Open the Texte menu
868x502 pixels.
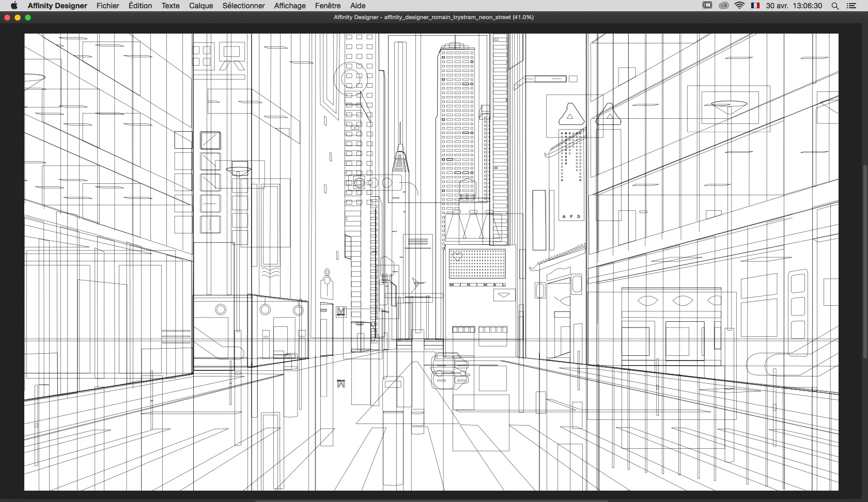point(171,6)
